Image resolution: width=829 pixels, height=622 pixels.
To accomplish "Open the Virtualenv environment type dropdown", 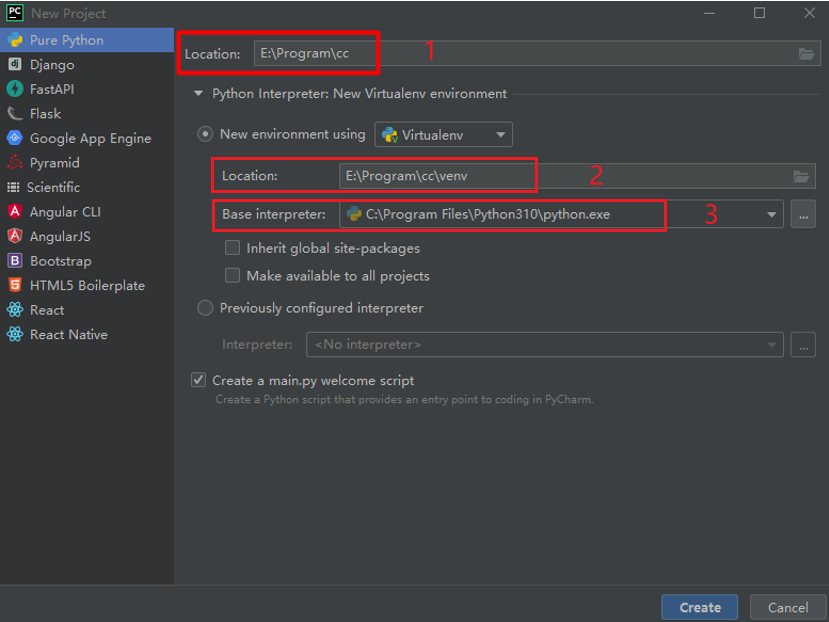I will 443,135.
